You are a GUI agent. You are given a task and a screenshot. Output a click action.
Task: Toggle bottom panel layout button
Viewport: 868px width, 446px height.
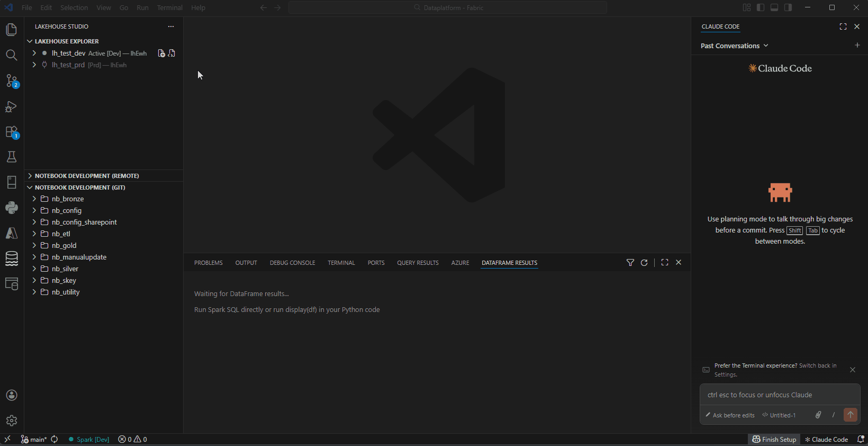pos(774,7)
